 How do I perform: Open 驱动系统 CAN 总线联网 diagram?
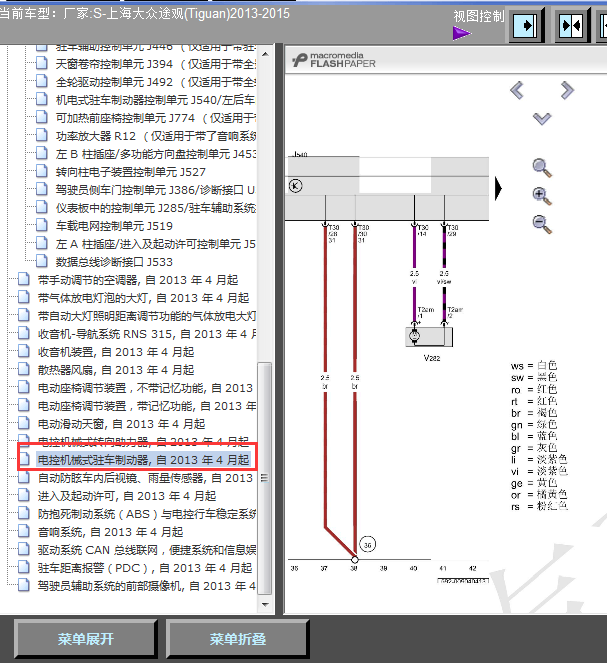pos(147,550)
